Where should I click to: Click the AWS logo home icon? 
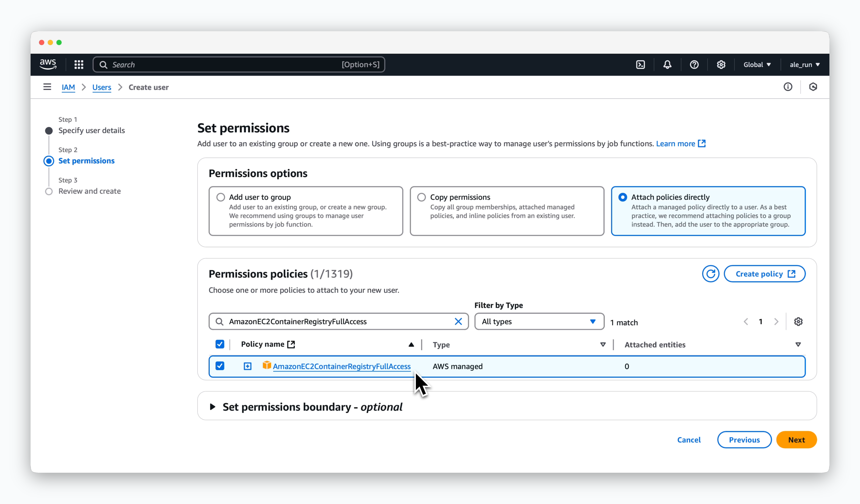[x=48, y=64]
